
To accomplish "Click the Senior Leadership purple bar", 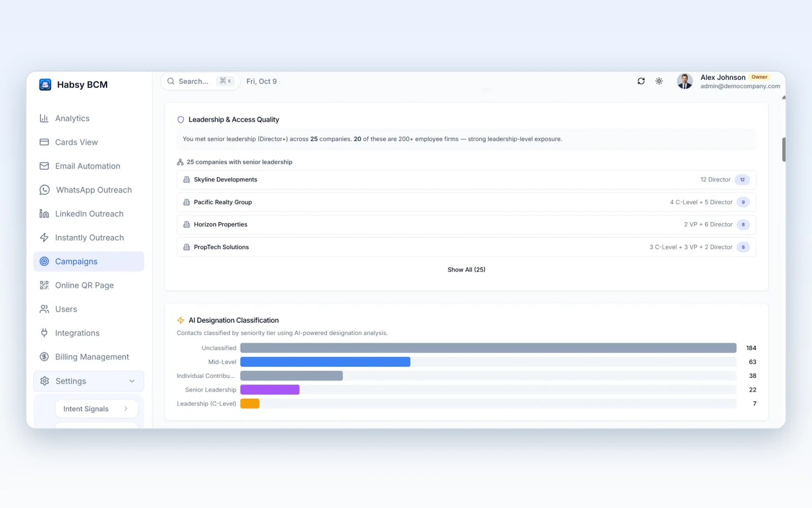I will click(x=270, y=390).
